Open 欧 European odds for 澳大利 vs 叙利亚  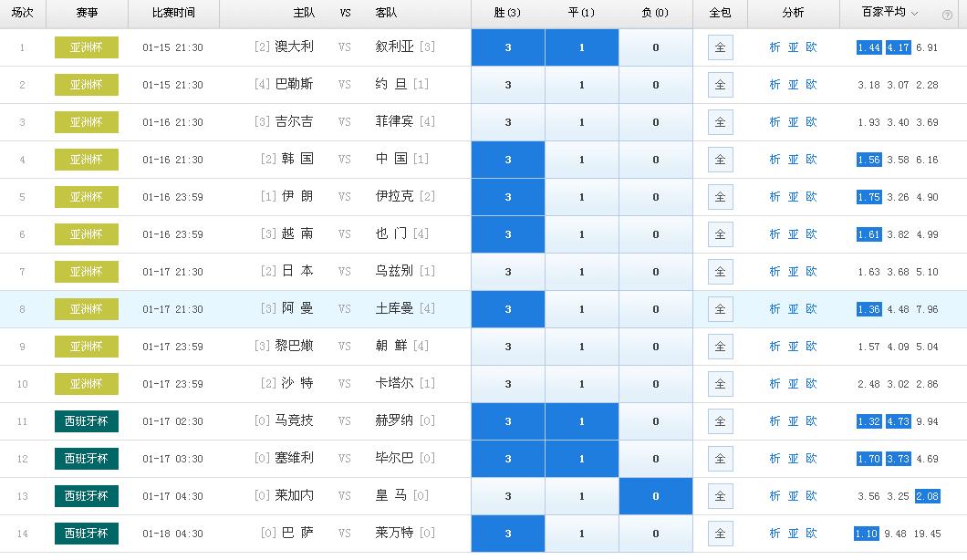point(812,47)
